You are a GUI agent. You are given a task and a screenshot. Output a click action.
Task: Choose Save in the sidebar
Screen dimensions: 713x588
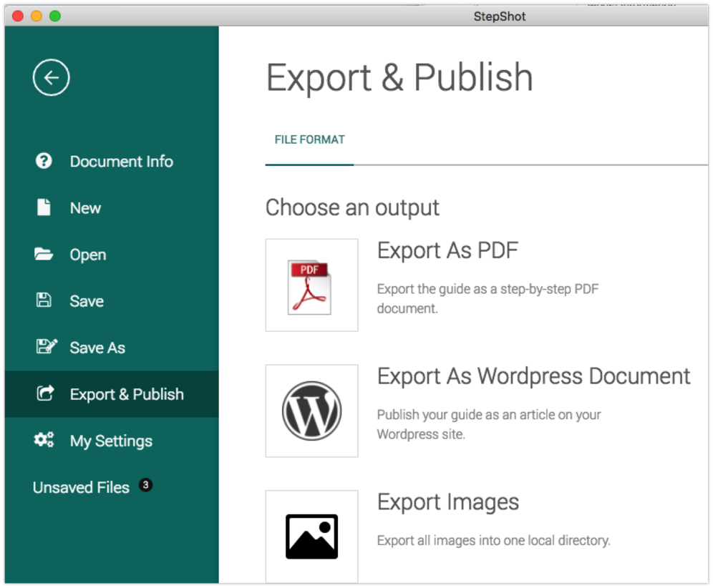(x=112, y=301)
